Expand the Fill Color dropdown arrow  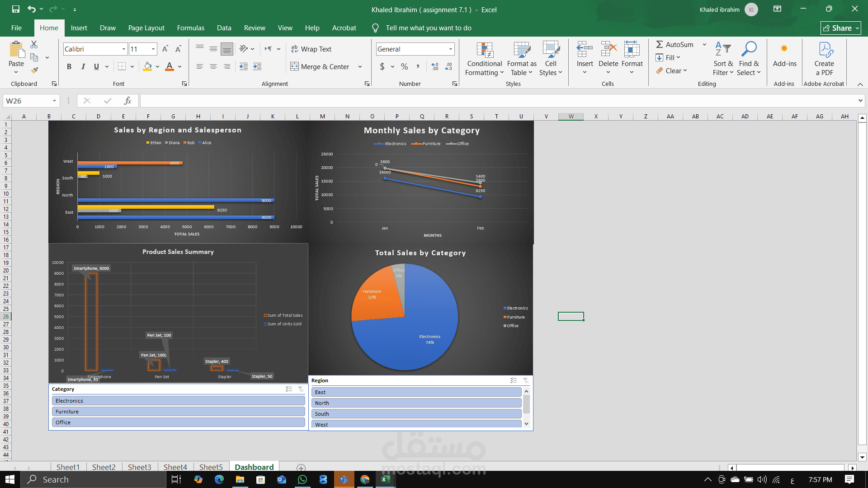click(157, 66)
